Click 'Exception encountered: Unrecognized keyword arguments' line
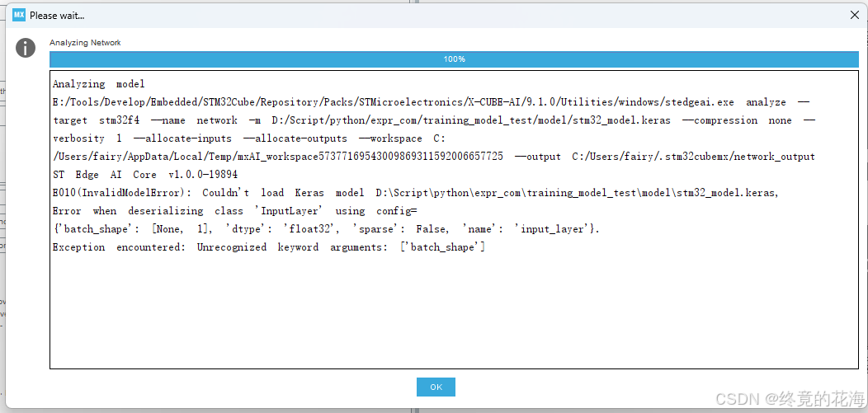 269,247
